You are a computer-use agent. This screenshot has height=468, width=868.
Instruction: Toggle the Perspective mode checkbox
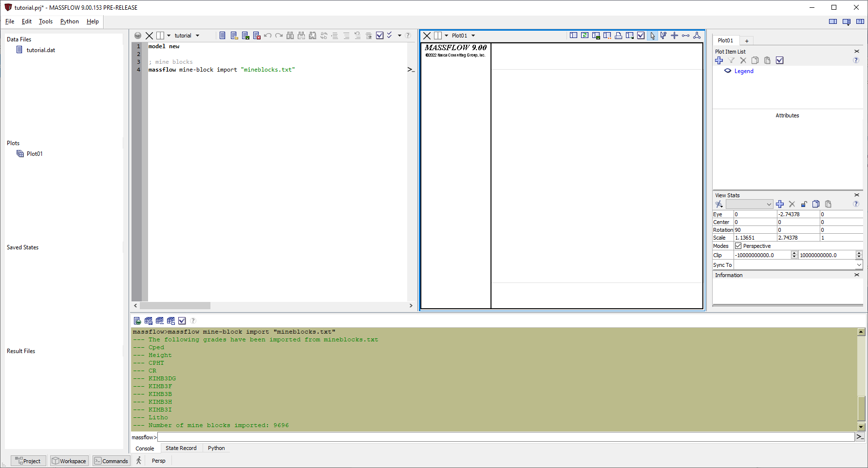(738, 246)
